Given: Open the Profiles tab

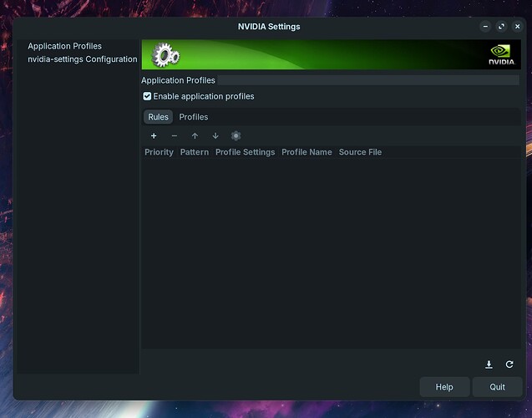Looking at the screenshot, I should click(194, 117).
